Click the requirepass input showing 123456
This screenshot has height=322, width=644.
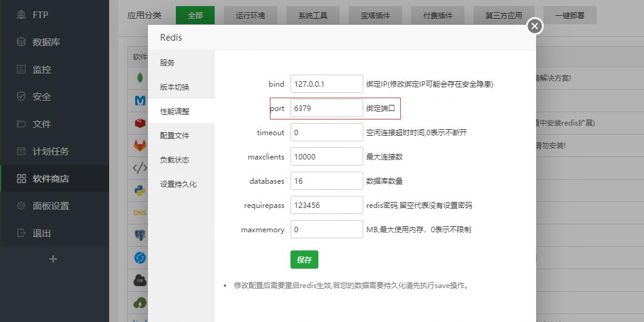point(327,205)
